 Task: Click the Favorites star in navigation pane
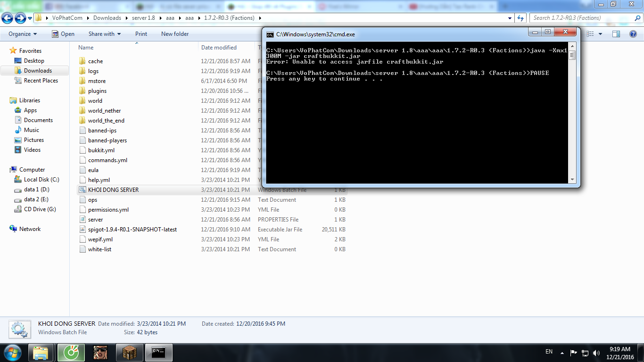pos(13,51)
